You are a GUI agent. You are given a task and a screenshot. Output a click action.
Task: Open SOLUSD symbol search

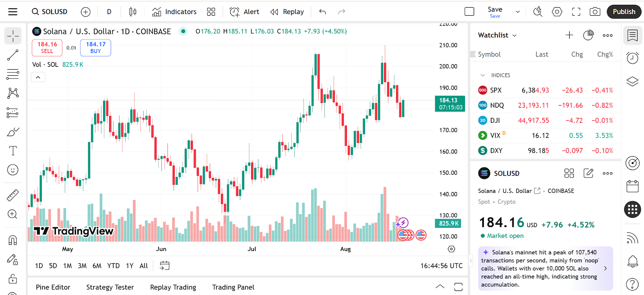coord(50,12)
